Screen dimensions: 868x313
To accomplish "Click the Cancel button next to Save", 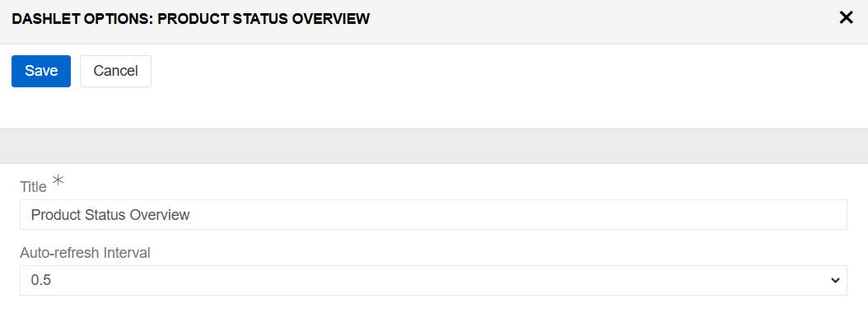I will [115, 71].
